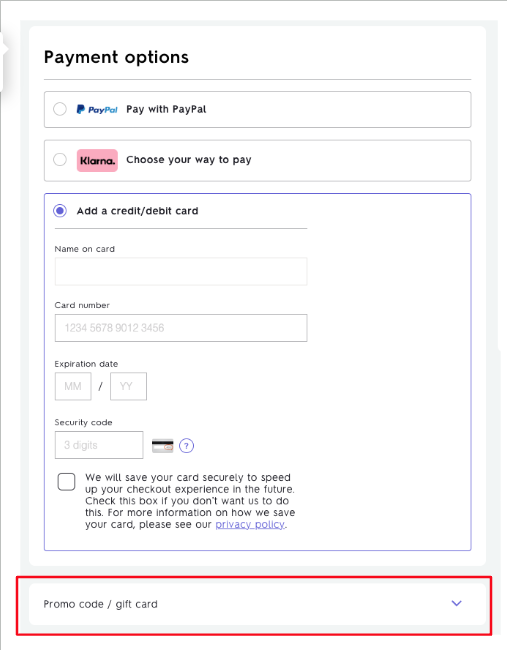
Task: Click into the Card number field
Action: tap(181, 328)
